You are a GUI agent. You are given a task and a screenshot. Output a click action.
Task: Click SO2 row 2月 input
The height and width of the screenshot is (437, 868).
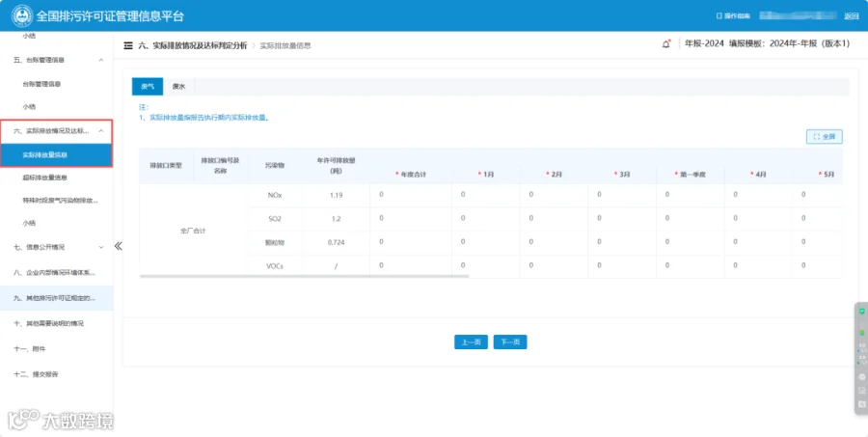[554, 218]
